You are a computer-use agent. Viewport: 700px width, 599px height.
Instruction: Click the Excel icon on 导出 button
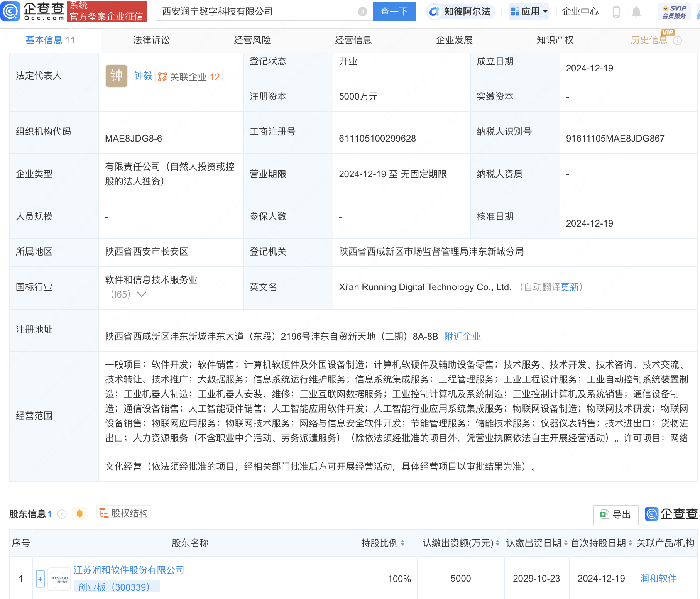(604, 514)
